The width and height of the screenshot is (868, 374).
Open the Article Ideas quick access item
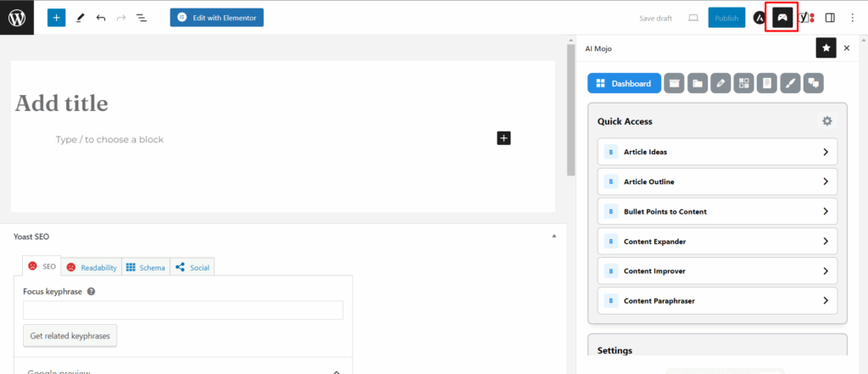[x=717, y=152]
